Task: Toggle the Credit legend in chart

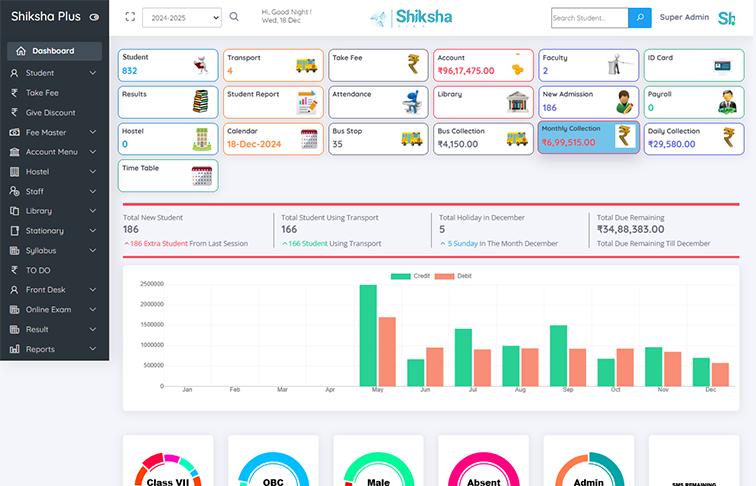Action: (410, 276)
